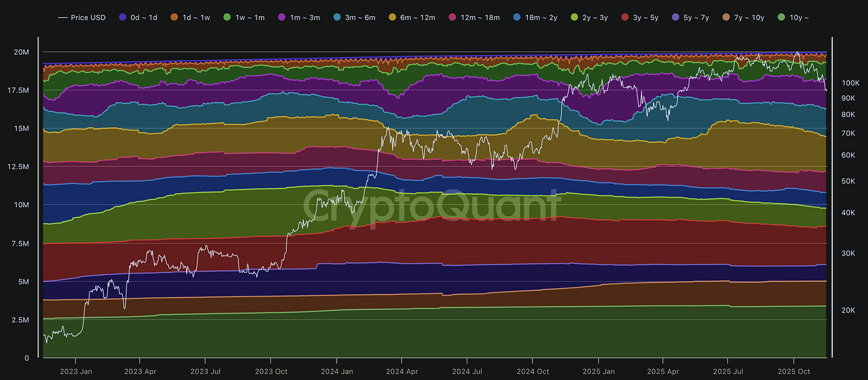Viewport: 868px width, 380px height.
Task: Click the 7.5M left axis label
Action: coord(20,244)
